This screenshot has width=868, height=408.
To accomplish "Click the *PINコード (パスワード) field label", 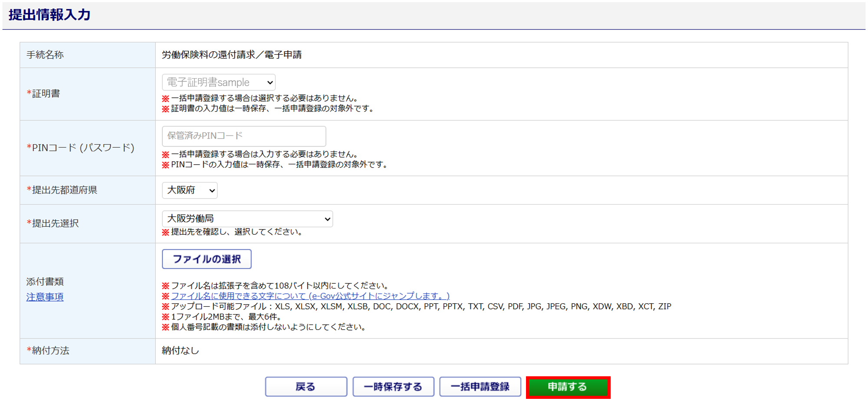I will [x=81, y=148].
